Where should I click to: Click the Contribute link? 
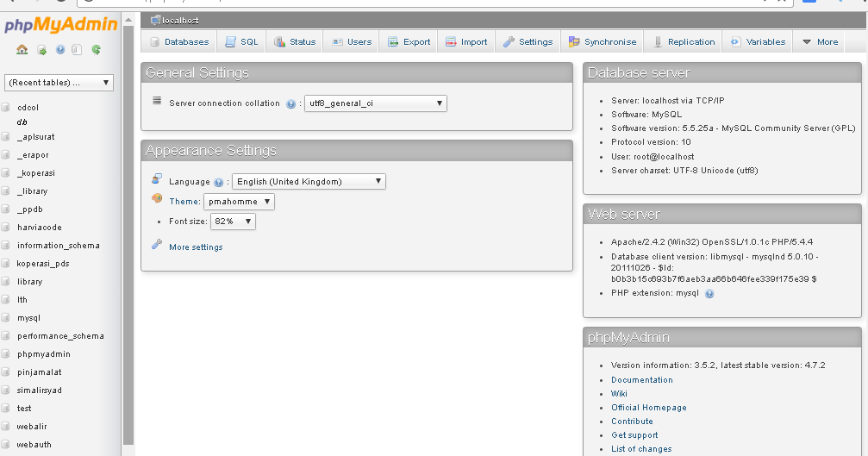[632, 422]
